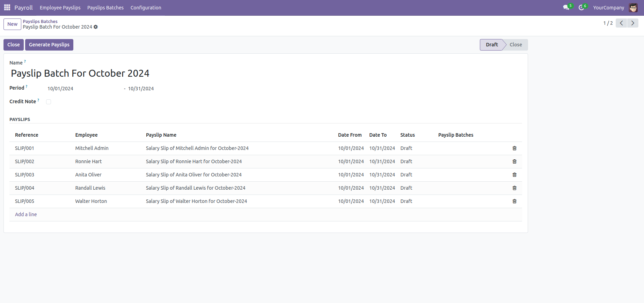Delete the Ronnie Hart payslip line
This screenshot has height=303, width=644.
(x=514, y=161)
